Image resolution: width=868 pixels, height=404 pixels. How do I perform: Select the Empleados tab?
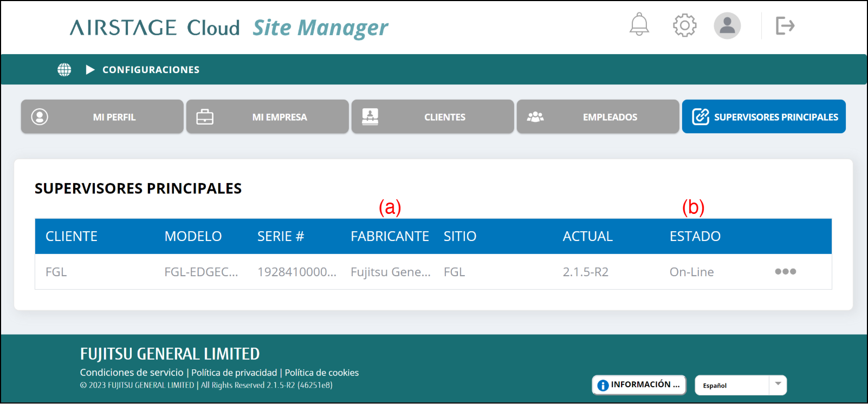point(598,117)
